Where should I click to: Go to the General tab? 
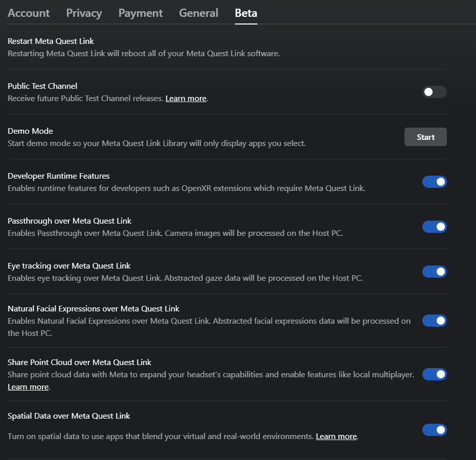[x=198, y=13]
